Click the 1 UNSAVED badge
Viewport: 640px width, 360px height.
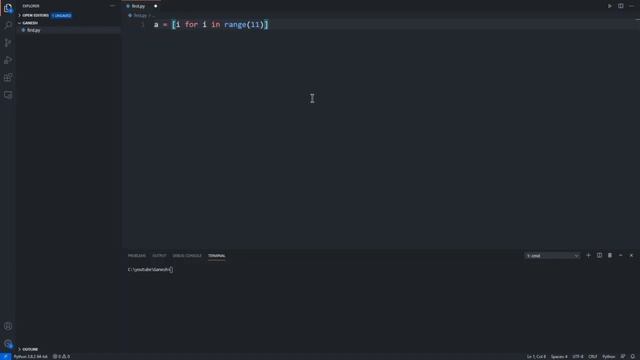click(62, 16)
